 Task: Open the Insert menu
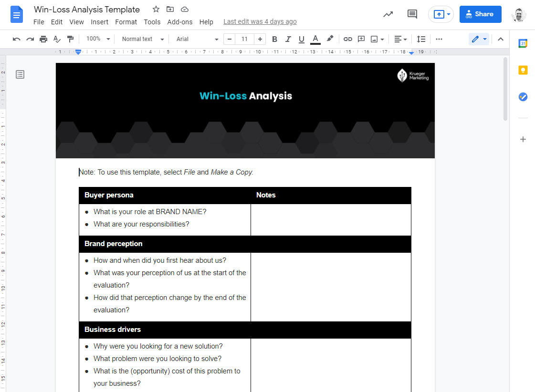pyautogui.click(x=99, y=22)
